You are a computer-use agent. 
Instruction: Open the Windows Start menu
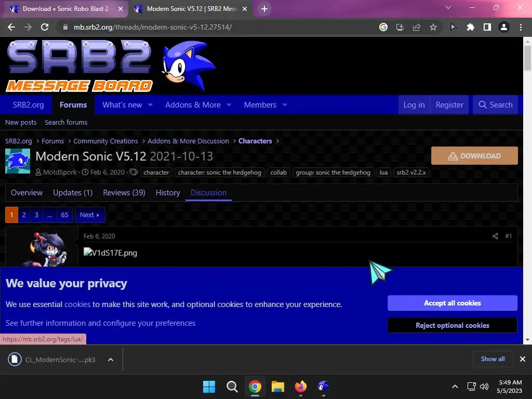tap(209, 387)
